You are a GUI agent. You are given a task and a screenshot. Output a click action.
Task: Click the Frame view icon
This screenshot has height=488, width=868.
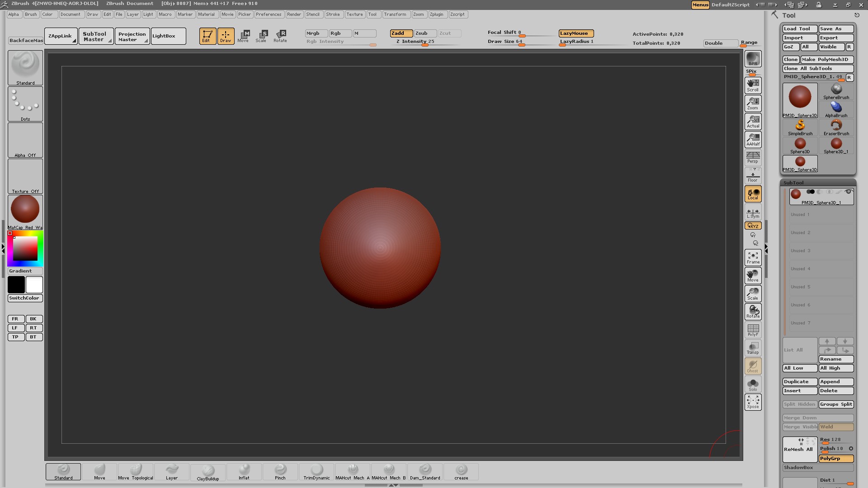[753, 258]
